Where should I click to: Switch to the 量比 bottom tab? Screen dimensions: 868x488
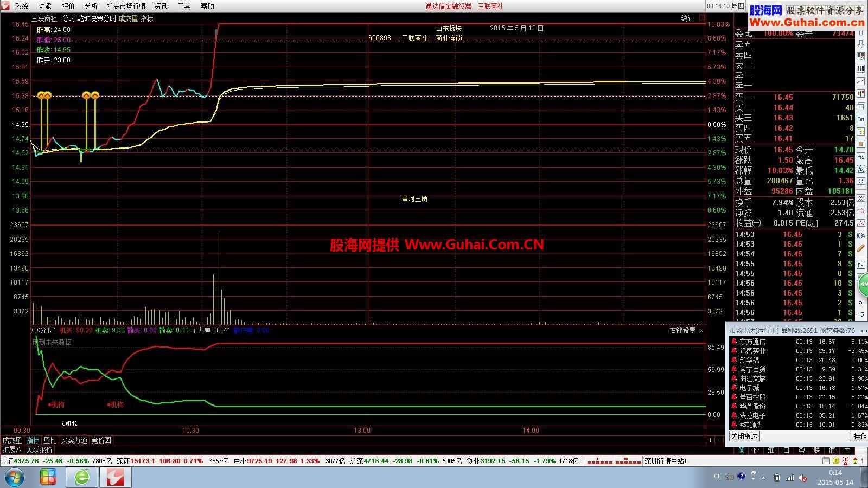click(x=50, y=440)
